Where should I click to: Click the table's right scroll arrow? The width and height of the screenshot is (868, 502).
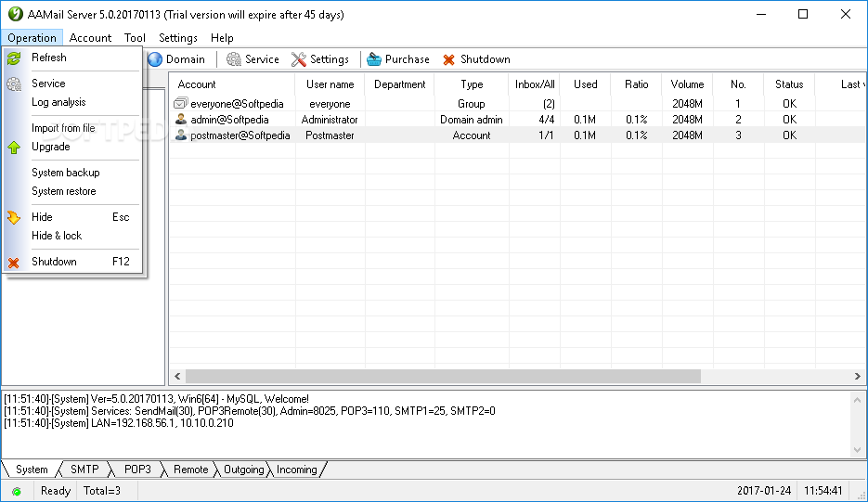[x=858, y=377]
